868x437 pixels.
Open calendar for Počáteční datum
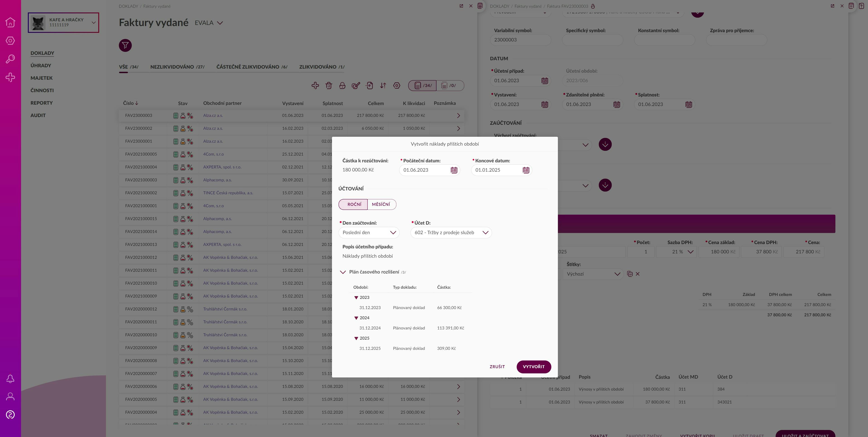click(x=454, y=170)
